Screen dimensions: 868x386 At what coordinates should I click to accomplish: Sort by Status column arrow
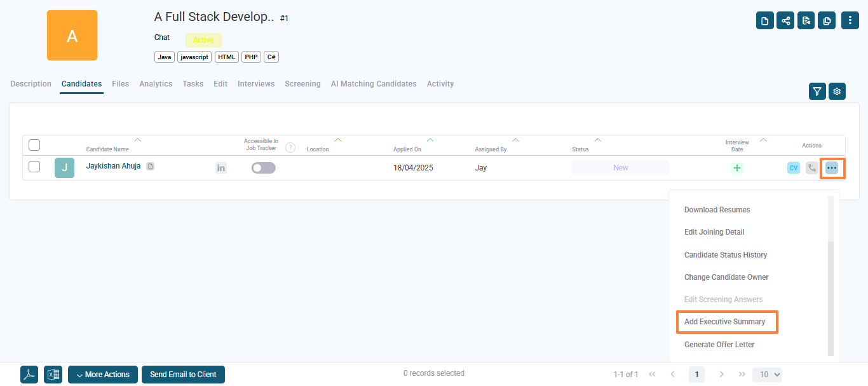click(597, 139)
